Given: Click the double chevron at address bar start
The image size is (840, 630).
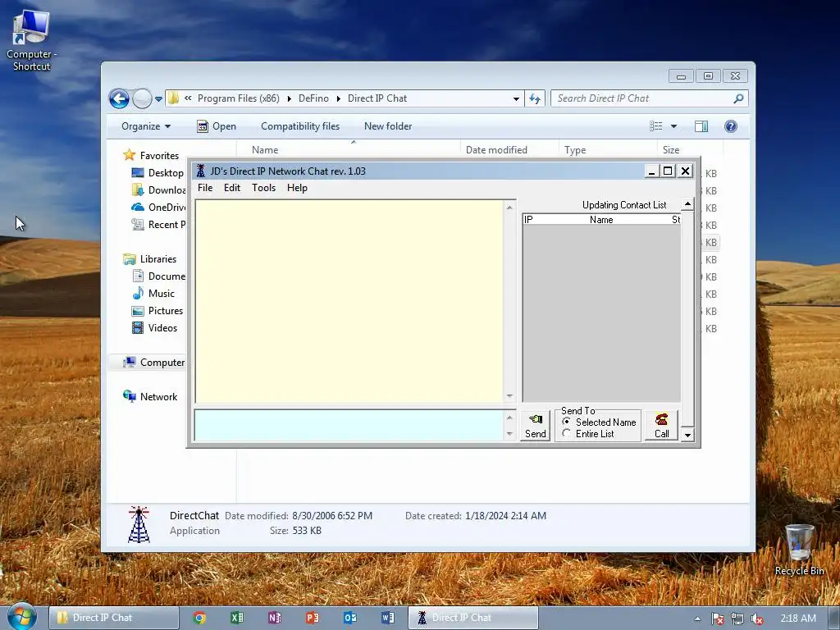Looking at the screenshot, I should click(188, 98).
